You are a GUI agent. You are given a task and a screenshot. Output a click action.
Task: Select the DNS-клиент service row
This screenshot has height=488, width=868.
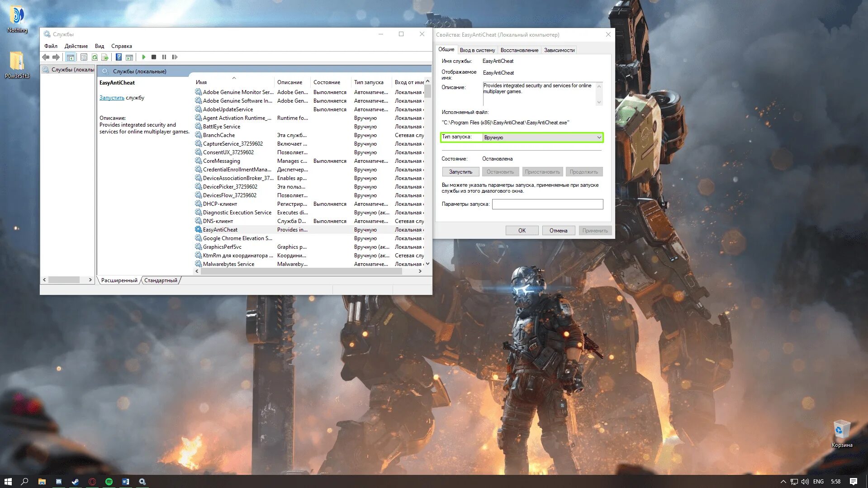309,221
